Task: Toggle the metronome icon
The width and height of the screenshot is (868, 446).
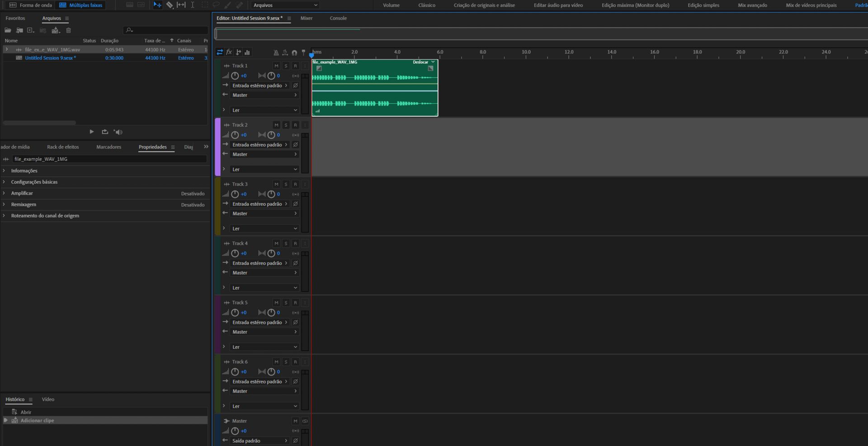Action: coord(276,52)
